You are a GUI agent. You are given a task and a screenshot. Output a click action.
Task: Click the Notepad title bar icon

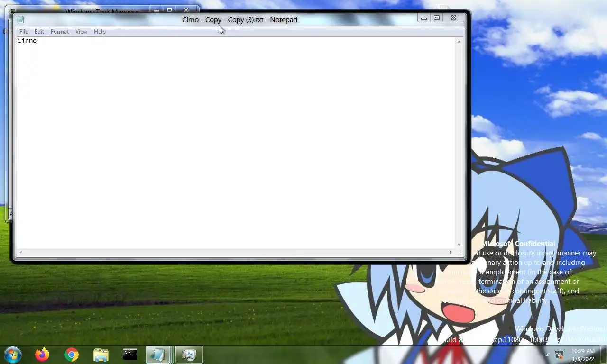20,19
